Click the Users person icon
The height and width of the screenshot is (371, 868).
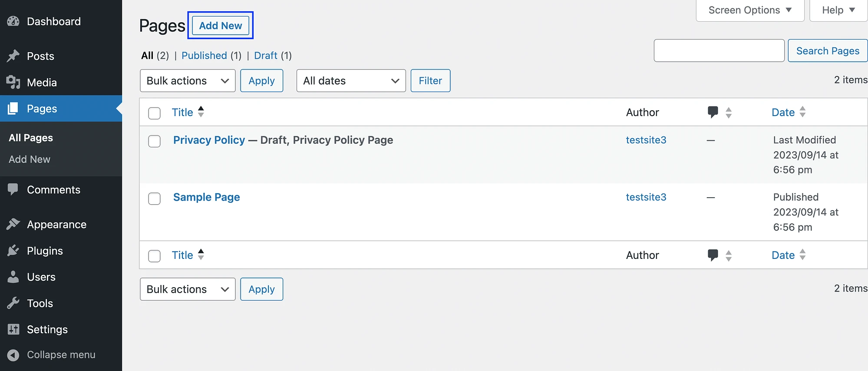coord(13,277)
